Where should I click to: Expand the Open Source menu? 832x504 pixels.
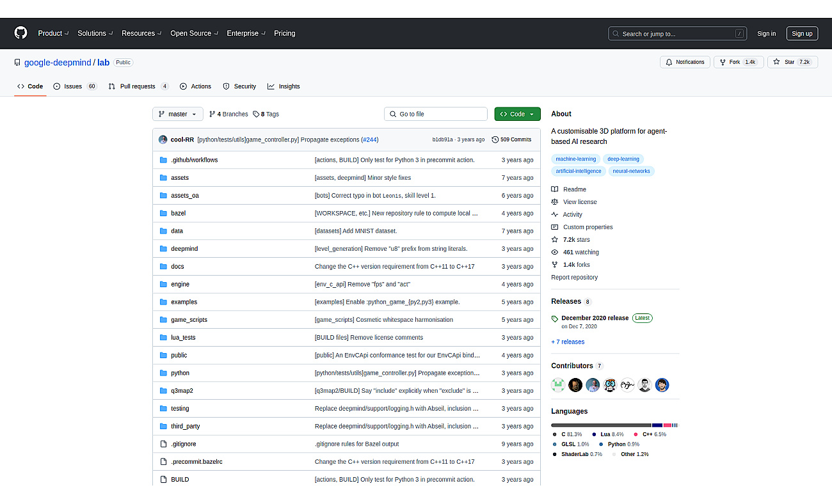(194, 33)
